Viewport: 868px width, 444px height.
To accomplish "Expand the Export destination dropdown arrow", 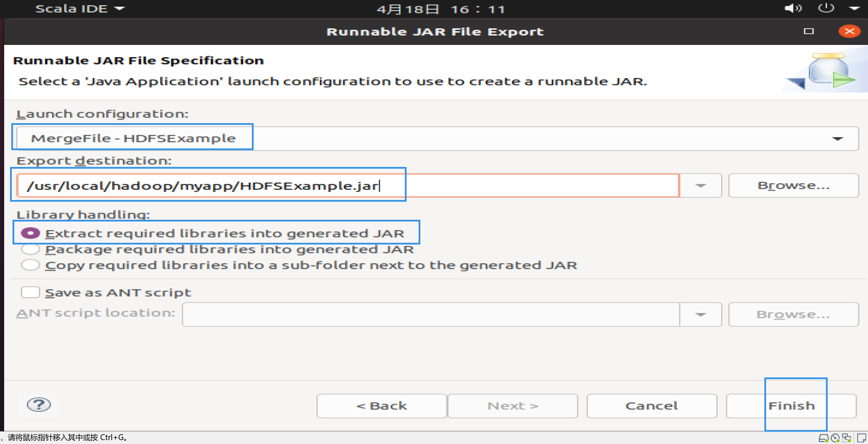I will pos(701,185).
